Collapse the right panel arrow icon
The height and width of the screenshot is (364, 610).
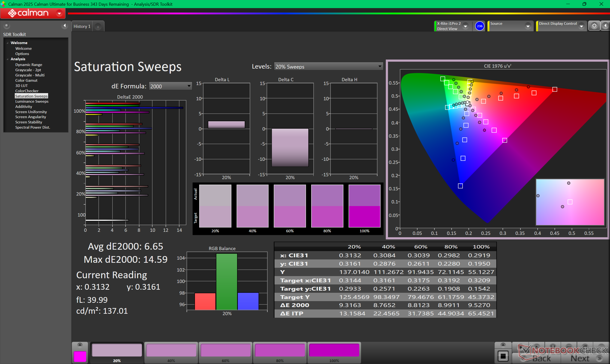[605, 26]
